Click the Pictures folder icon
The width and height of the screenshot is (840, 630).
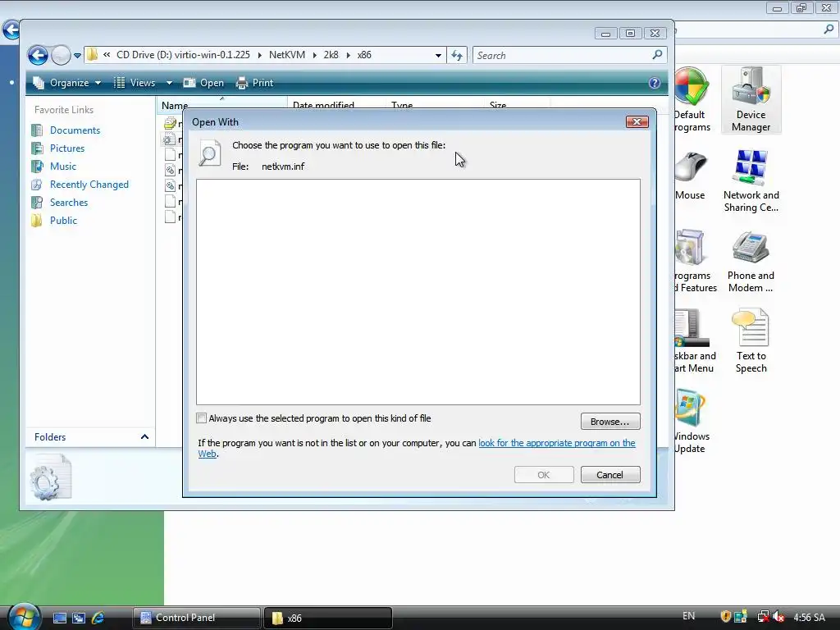tap(37, 148)
